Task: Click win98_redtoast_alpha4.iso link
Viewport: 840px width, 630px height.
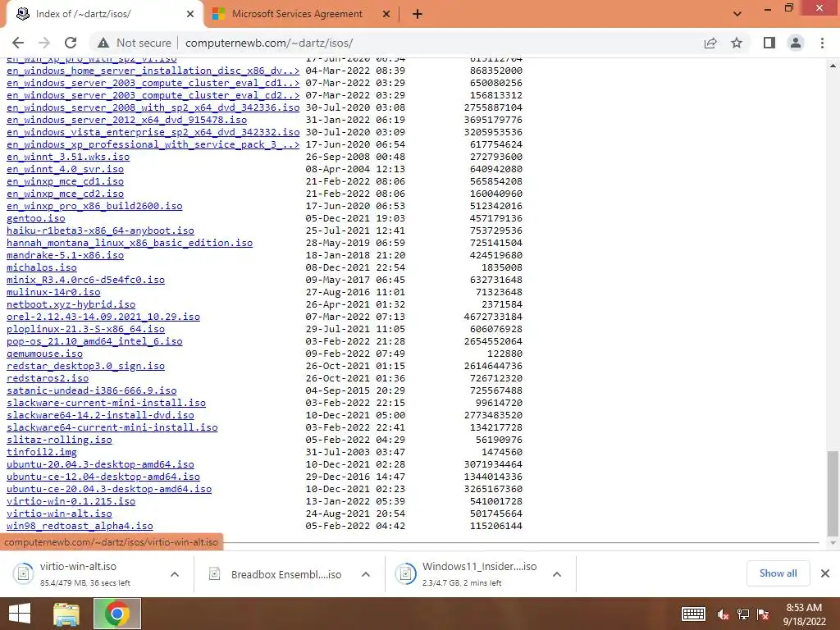Action: (x=80, y=526)
